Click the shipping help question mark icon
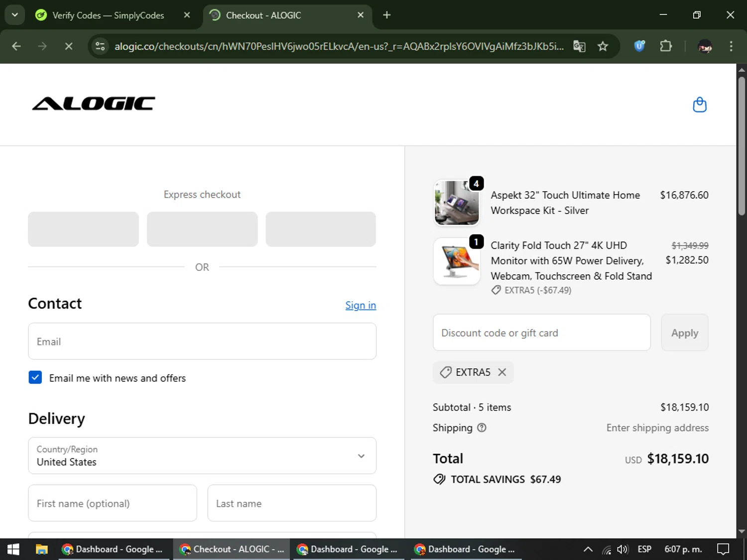747x560 pixels. pos(482,428)
